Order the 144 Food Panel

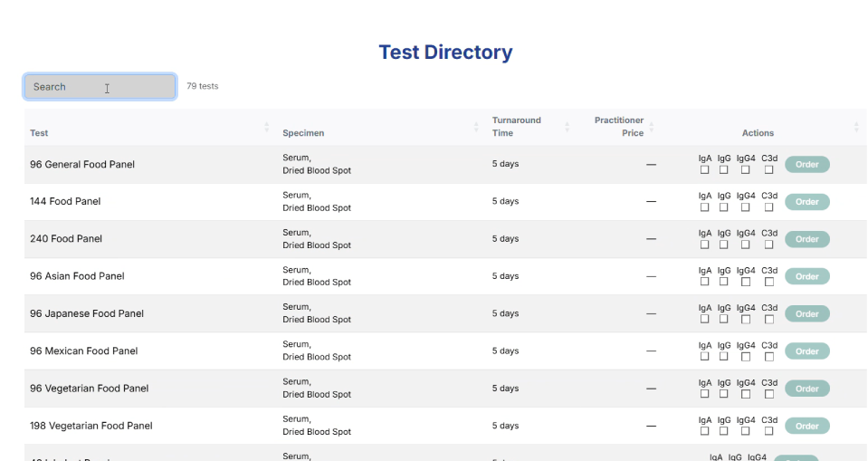[807, 202]
